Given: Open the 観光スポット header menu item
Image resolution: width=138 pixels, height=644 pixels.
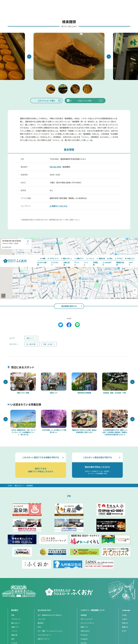Looking at the screenshot, I should [x=66, y=258].
